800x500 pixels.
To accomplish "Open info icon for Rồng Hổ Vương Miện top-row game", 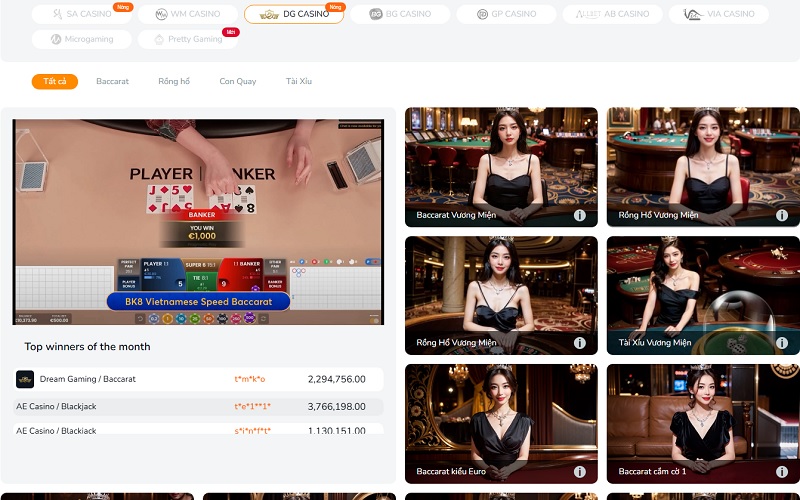I will (x=781, y=215).
